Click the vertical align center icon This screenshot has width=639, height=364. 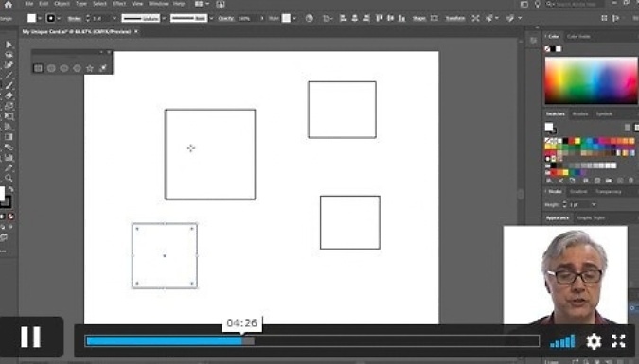point(390,18)
